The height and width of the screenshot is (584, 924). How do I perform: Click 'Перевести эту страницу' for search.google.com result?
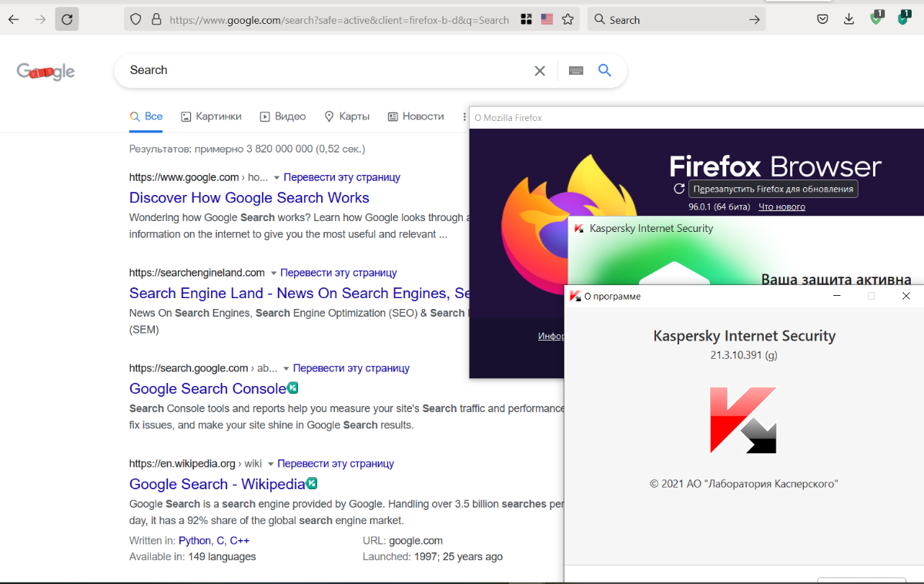(351, 368)
